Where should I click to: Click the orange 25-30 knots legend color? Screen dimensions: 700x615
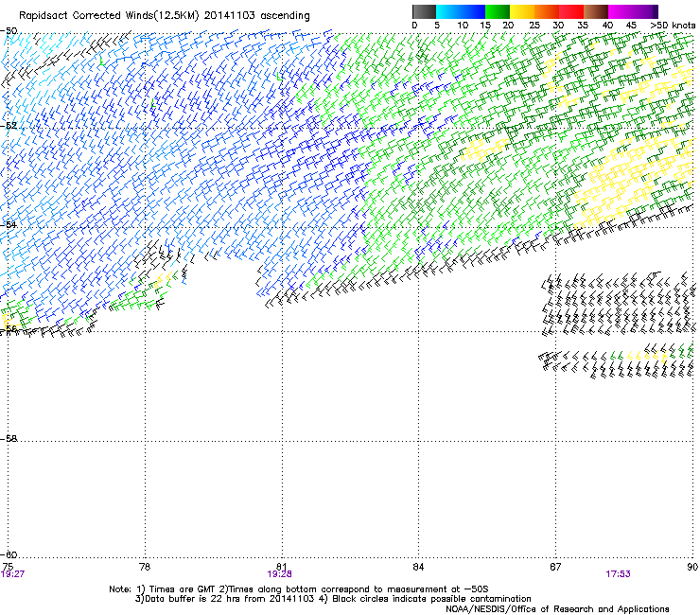[547, 11]
